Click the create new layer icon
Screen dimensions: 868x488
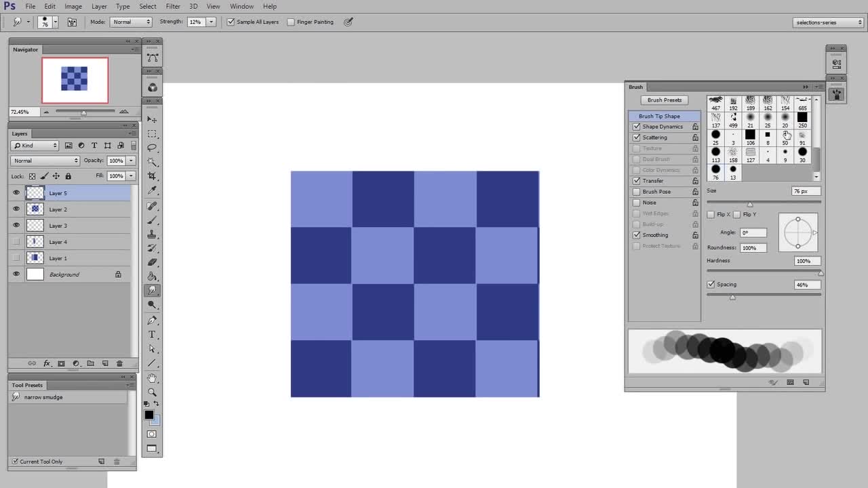point(105,364)
